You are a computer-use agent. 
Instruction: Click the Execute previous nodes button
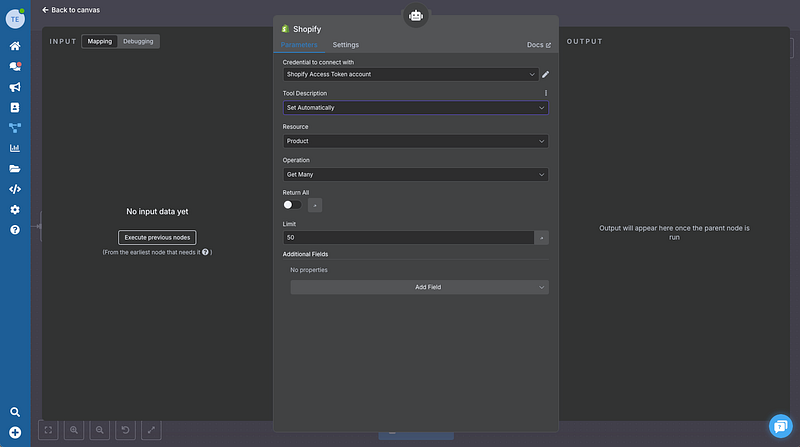157,238
